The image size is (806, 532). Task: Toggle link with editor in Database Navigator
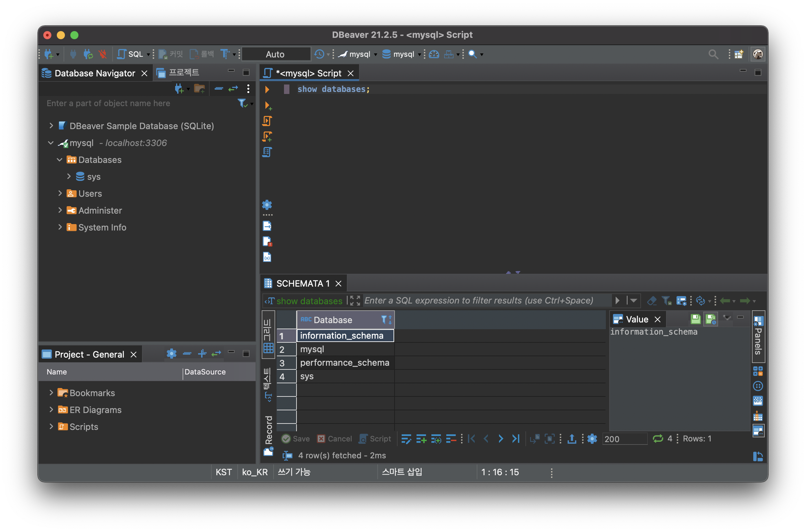coord(233,89)
